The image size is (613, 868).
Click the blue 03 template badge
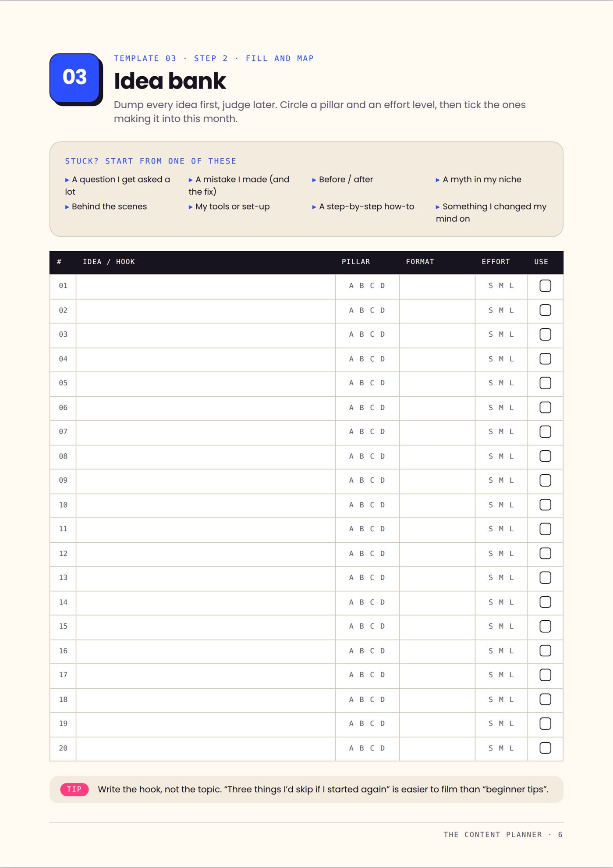(75, 78)
